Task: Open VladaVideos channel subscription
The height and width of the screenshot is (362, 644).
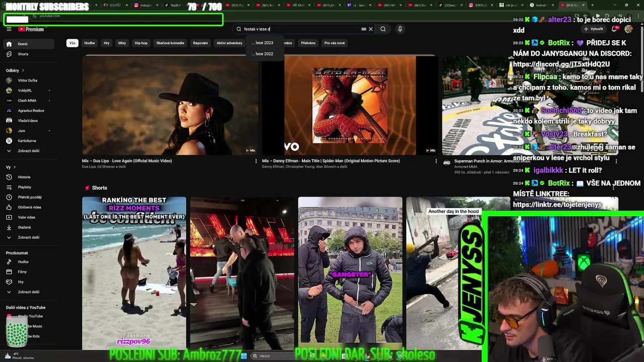Action: [x=28, y=121]
